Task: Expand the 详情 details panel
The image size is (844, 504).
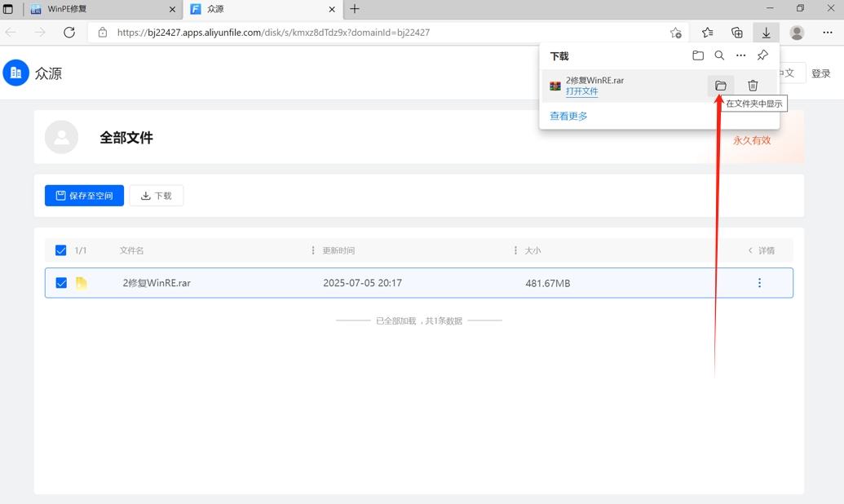Action: coord(761,250)
